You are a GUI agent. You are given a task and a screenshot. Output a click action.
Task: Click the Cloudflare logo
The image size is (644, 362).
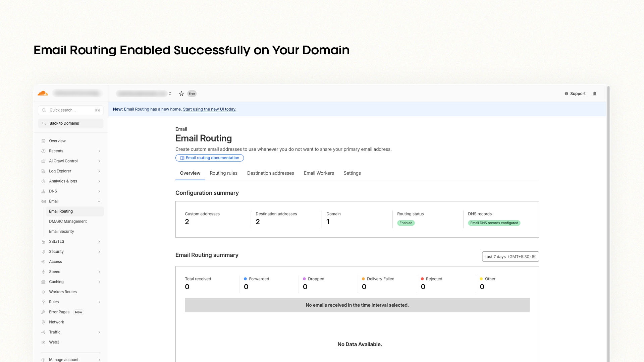click(42, 93)
